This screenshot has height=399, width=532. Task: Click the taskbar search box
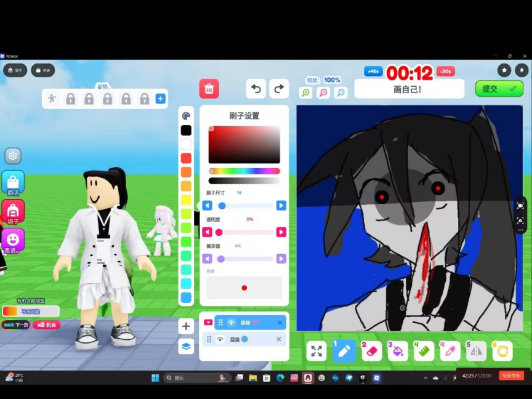coord(198,378)
